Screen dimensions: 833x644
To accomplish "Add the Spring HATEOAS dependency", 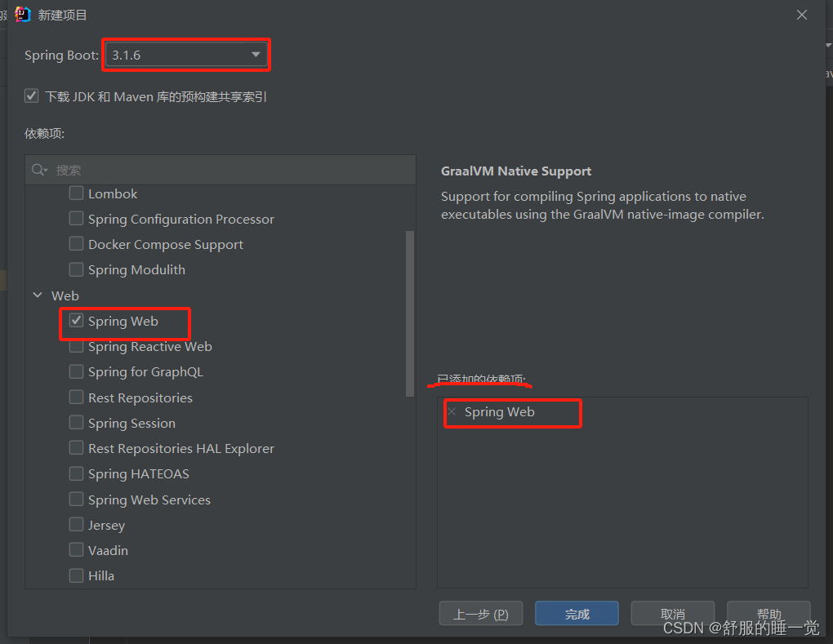I will [x=76, y=473].
